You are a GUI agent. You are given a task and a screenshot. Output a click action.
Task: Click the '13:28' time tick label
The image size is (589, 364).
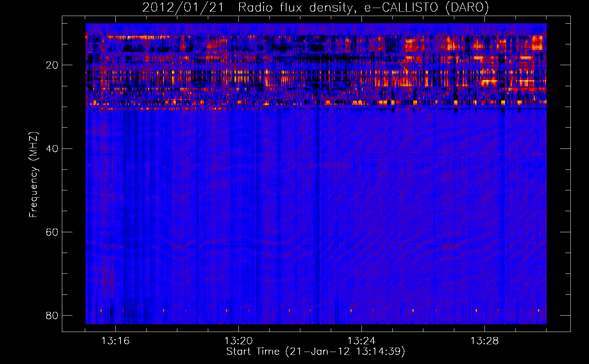(x=485, y=341)
